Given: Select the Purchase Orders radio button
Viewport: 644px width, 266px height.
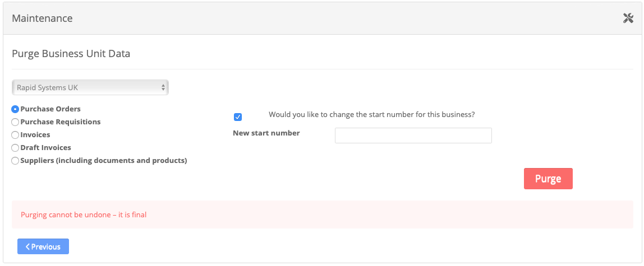Looking at the screenshot, I should click(x=15, y=109).
